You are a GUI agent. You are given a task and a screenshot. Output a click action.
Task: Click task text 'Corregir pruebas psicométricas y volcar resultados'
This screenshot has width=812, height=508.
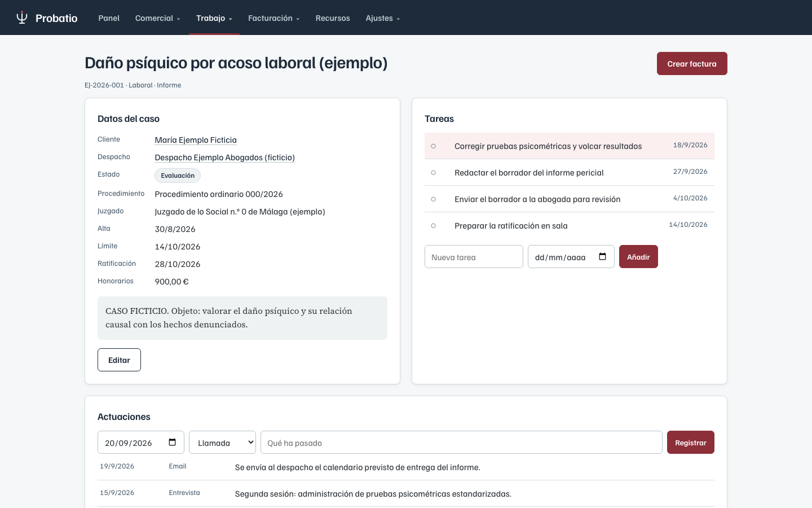coord(548,146)
